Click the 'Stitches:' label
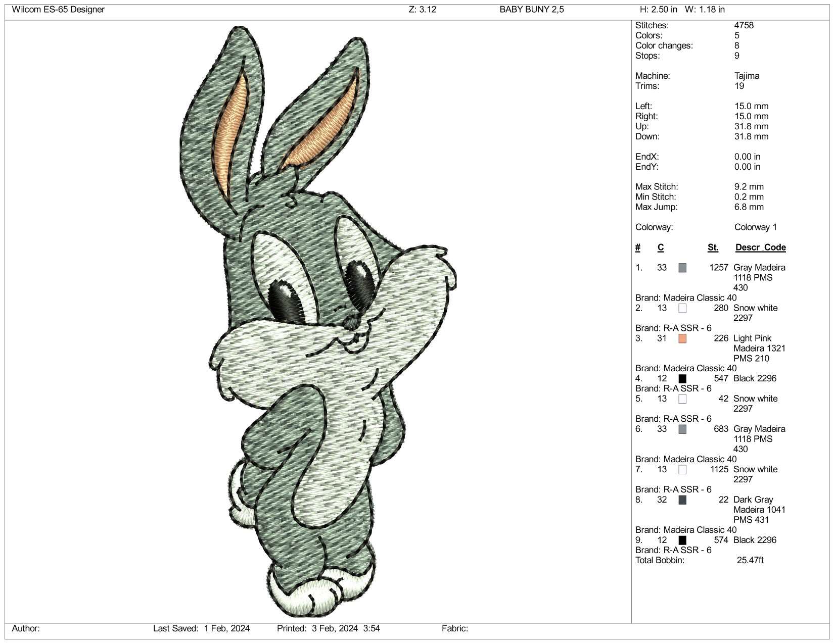 [x=652, y=25]
